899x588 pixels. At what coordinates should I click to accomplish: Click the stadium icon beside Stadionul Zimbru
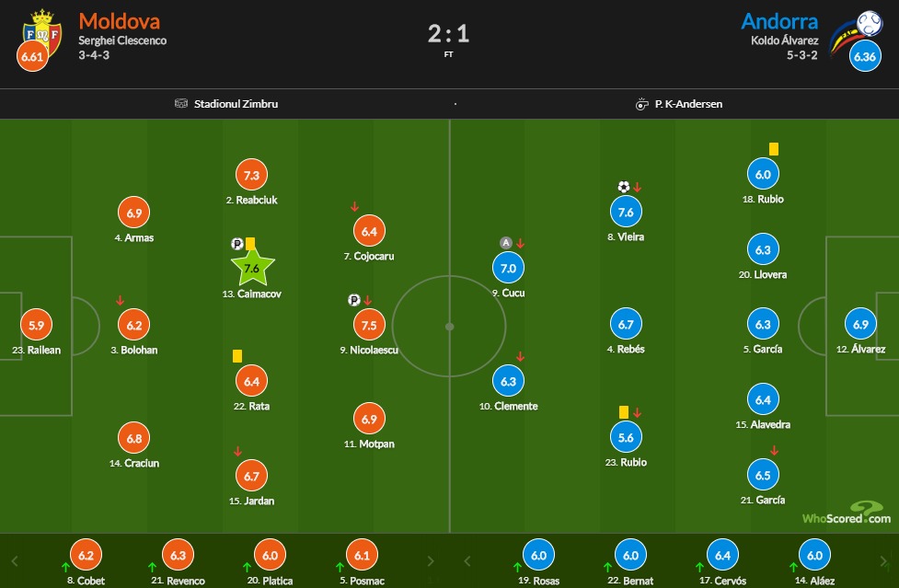181,104
